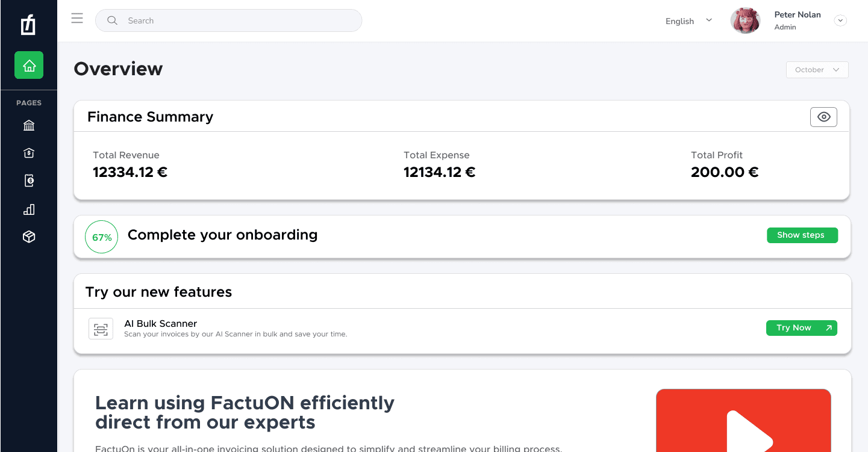Toggle the hamburger menu to collapse sidebar

(x=77, y=18)
